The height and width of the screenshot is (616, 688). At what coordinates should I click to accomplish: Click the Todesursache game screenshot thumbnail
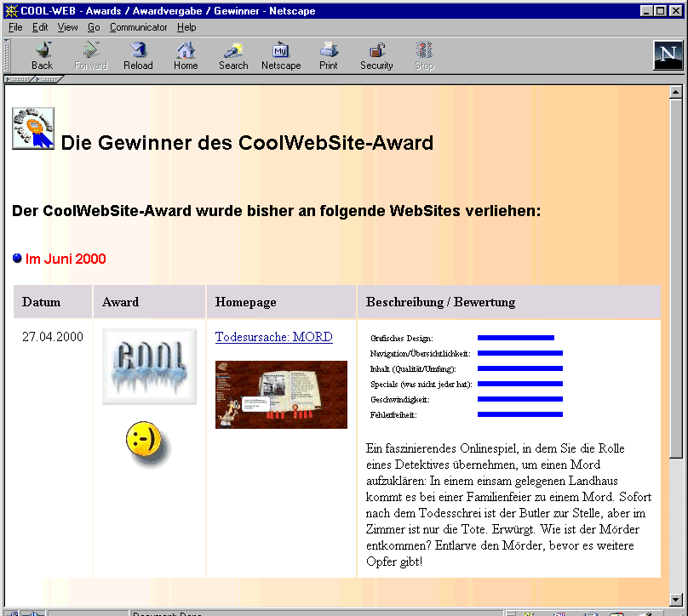tap(281, 395)
